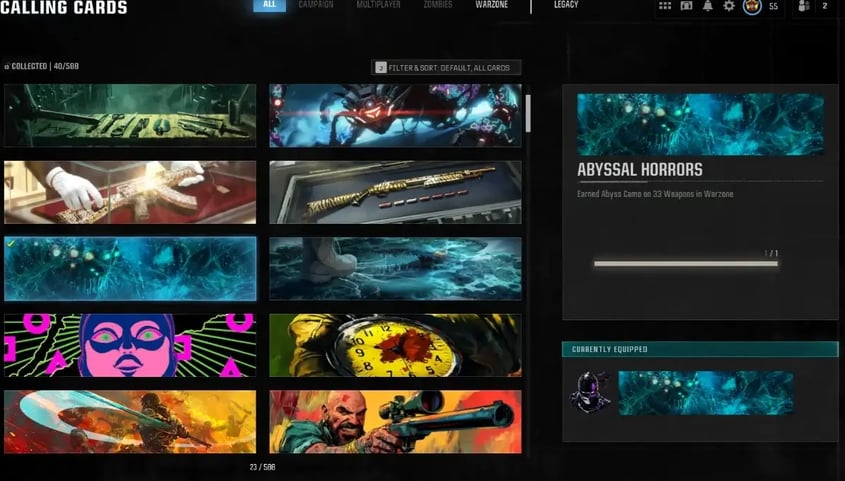Open the settings gear icon
Viewport: 845px width, 481px height.
pos(728,6)
